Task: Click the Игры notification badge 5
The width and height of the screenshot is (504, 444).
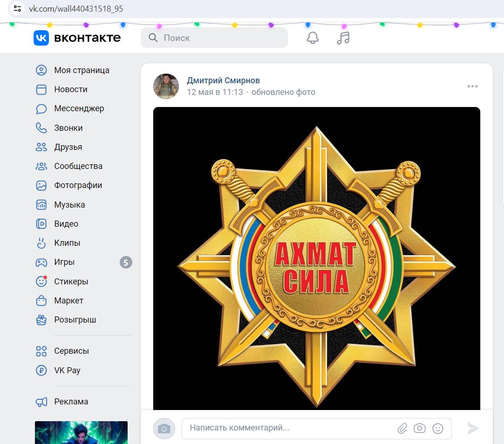Action: [x=126, y=262]
